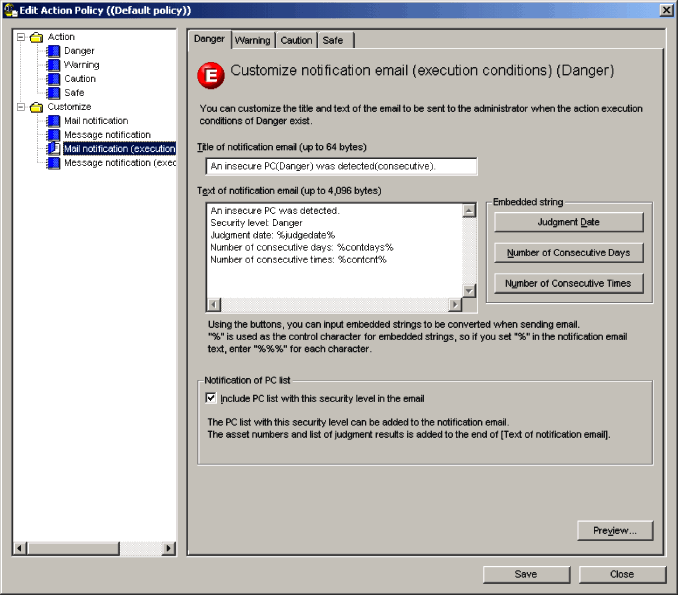678x595 pixels.
Task: Click the blue book icon beside Danger
Action: pos(53,51)
